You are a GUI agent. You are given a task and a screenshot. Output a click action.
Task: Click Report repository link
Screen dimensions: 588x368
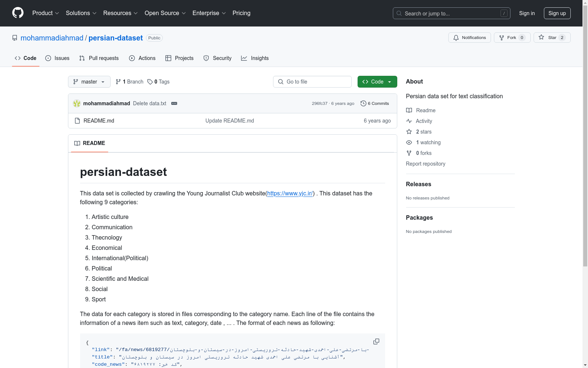point(426,164)
